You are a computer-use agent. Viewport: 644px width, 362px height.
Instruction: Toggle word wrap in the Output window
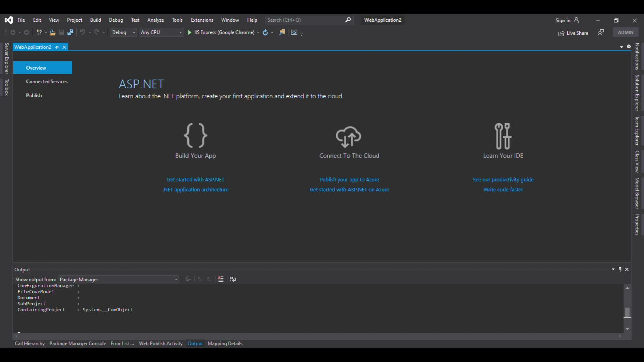click(233, 279)
